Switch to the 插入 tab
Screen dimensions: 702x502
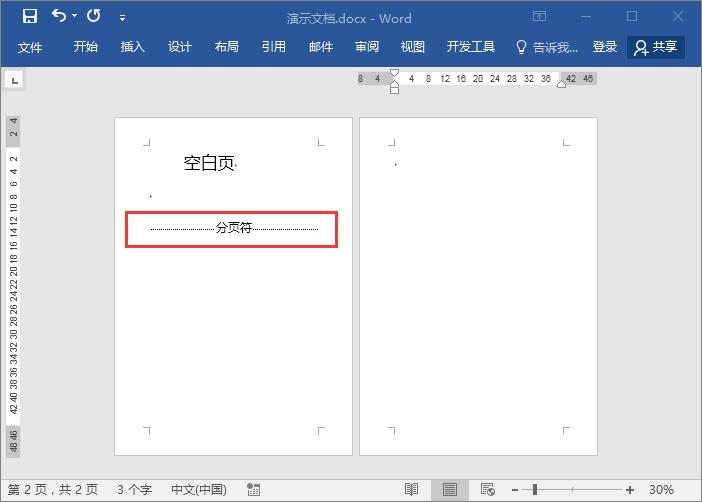point(133,47)
